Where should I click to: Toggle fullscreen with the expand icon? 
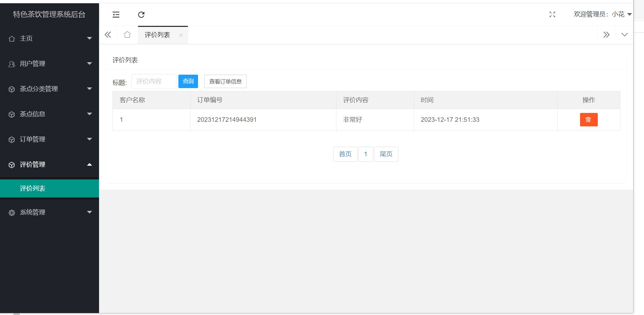pyautogui.click(x=552, y=14)
